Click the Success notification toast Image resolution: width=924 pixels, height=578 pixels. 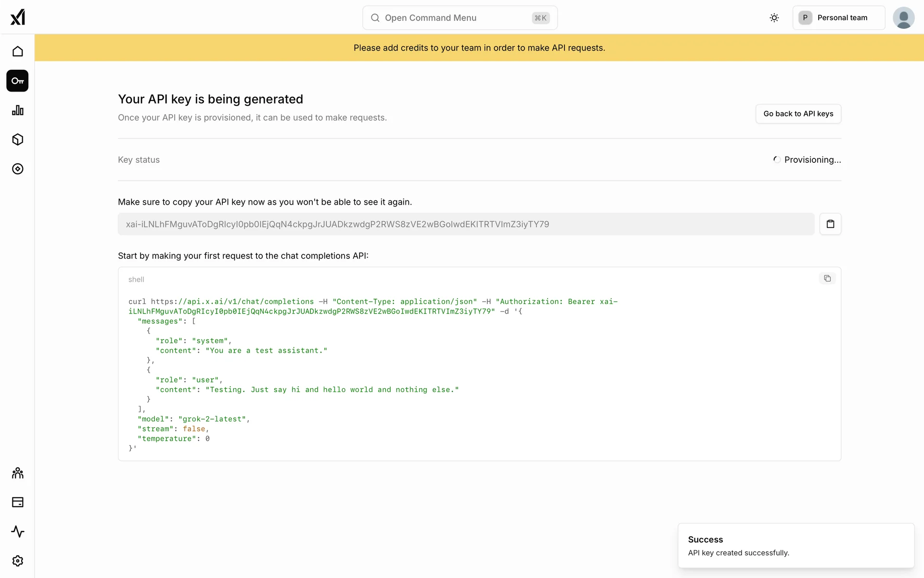click(x=796, y=546)
